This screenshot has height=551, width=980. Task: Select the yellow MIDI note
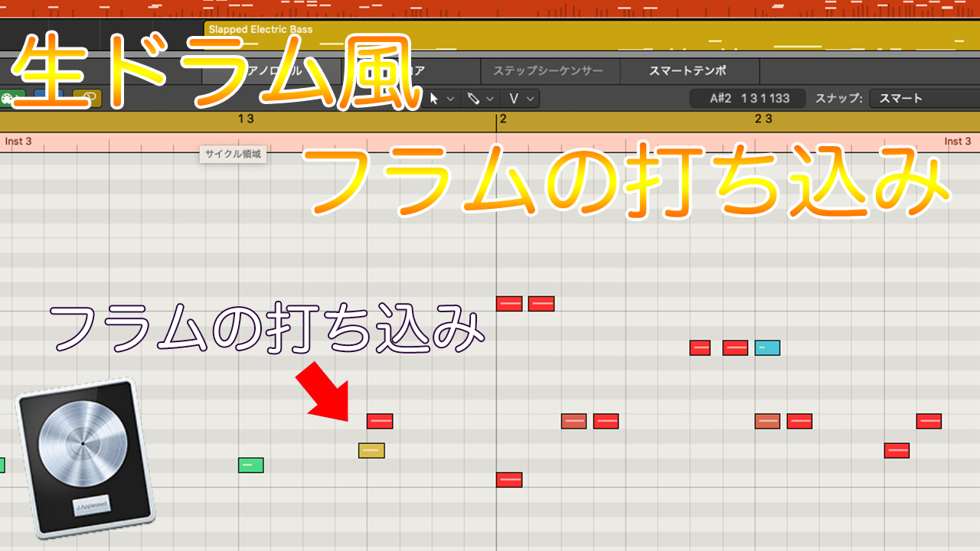[x=371, y=451]
